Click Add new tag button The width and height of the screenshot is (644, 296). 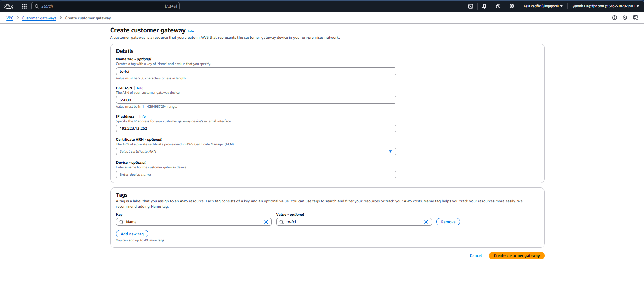[132, 234]
